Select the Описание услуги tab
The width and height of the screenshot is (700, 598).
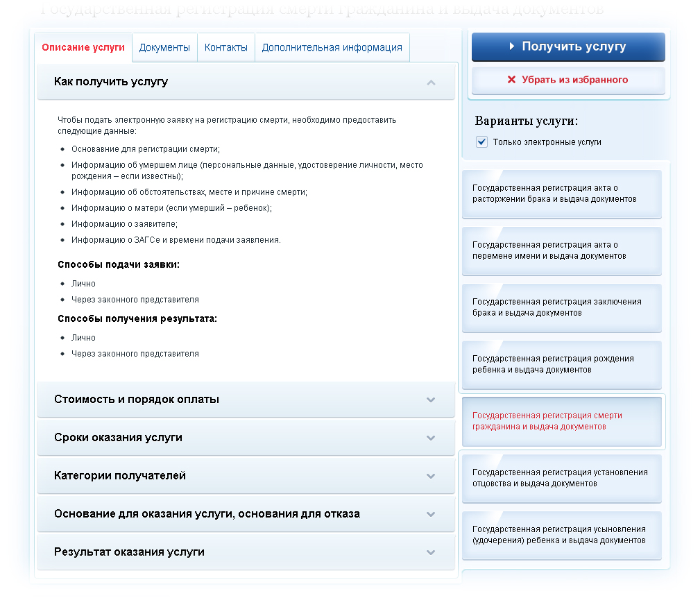83,47
